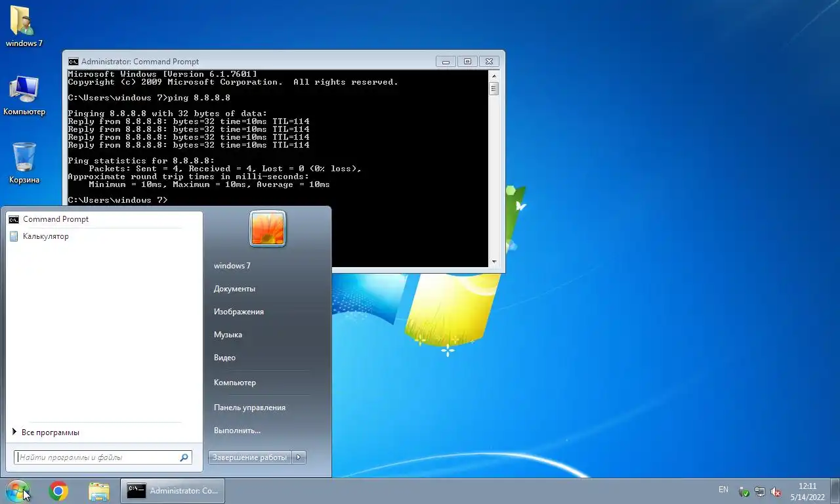This screenshot has height=504, width=840.
Task: Close the Command Prompt window
Action: 489,62
